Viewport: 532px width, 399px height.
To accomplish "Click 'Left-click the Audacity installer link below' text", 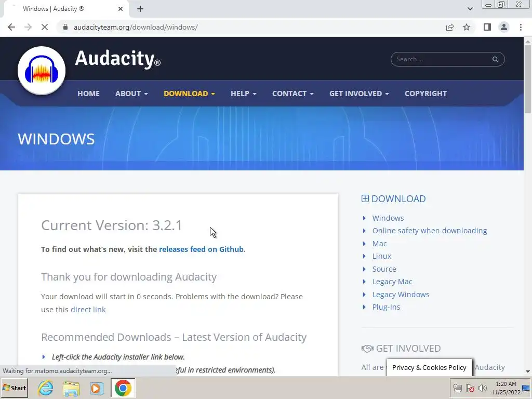I will (118, 357).
